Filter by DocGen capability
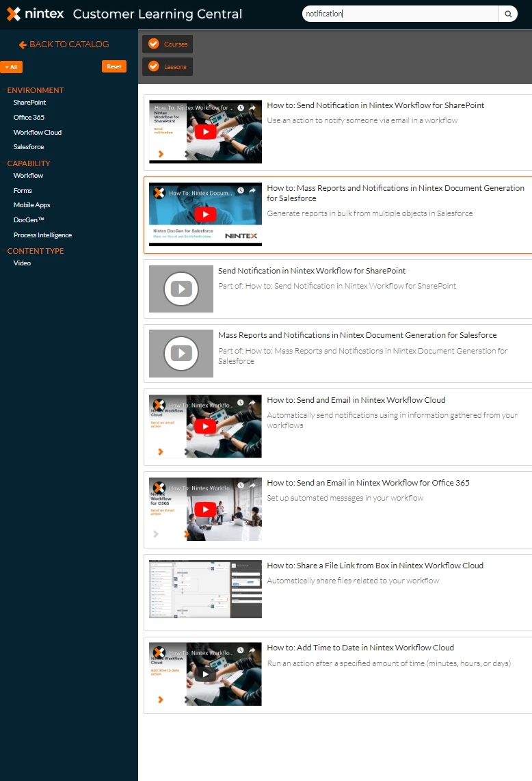532x781 pixels. pos(29,220)
